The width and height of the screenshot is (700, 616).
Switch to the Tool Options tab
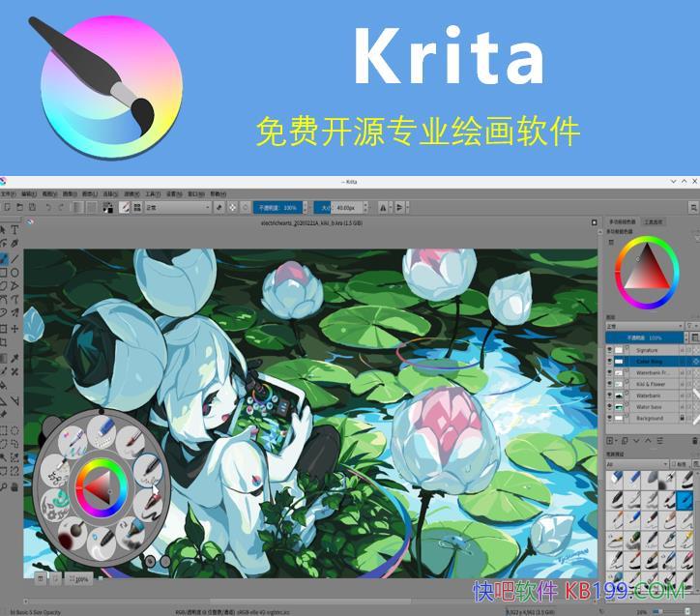click(x=654, y=221)
